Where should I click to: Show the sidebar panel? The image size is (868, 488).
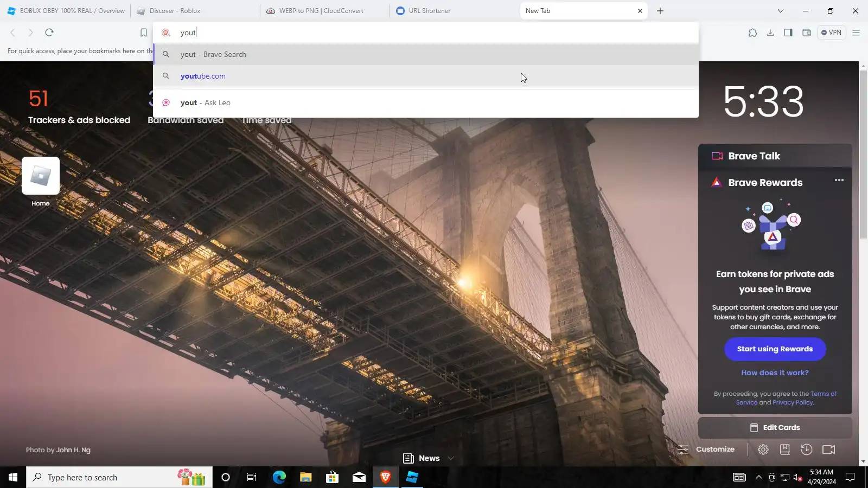coord(788,33)
